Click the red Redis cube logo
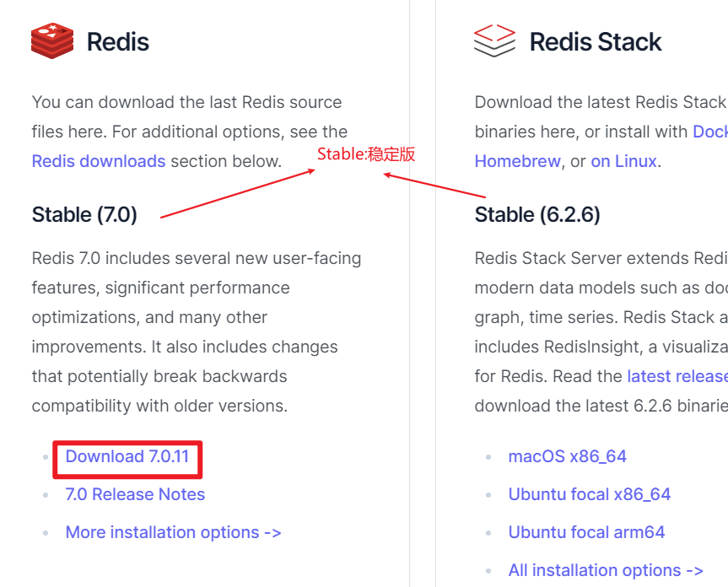Image resolution: width=728 pixels, height=587 pixels. 52,40
